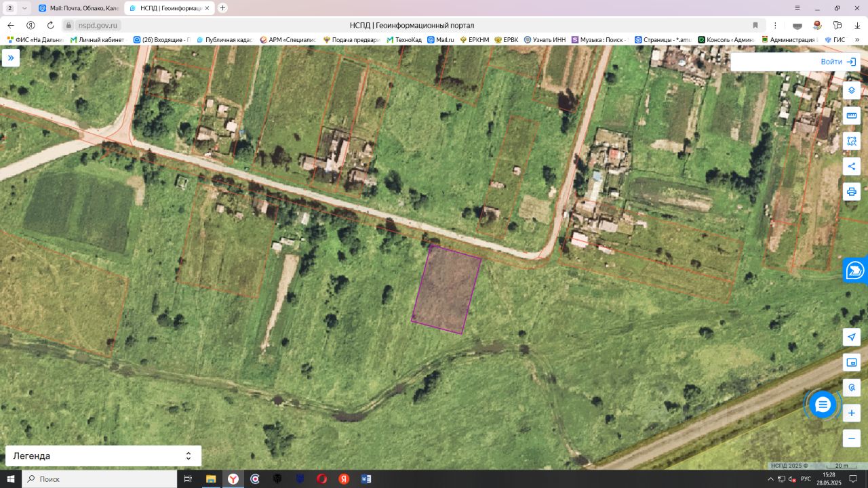Open Task View on the taskbar
This screenshot has height=488, width=868.
click(189, 479)
